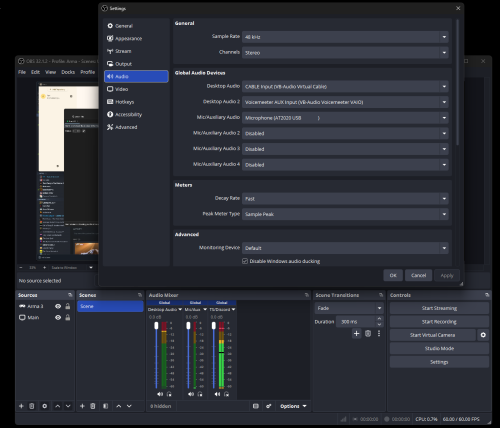Open the Desktop Audio 2 device dropdown
500x428 pixels.
tap(345, 102)
